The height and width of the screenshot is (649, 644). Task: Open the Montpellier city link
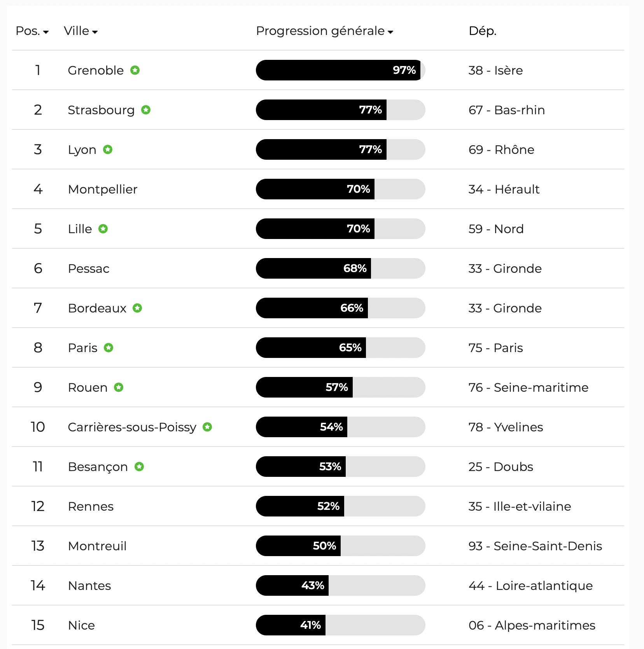tap(103, 189)
